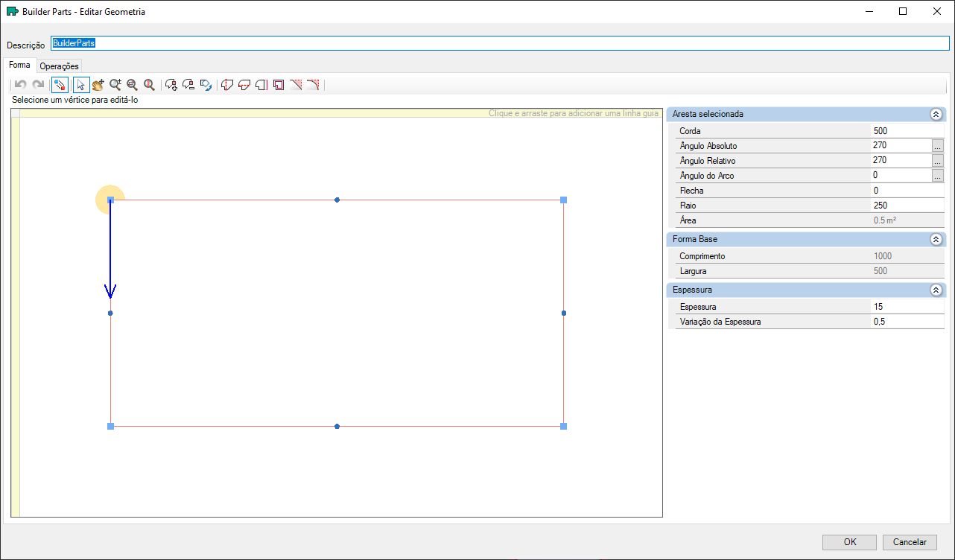Click the remove vertex icon

[188, 85]
